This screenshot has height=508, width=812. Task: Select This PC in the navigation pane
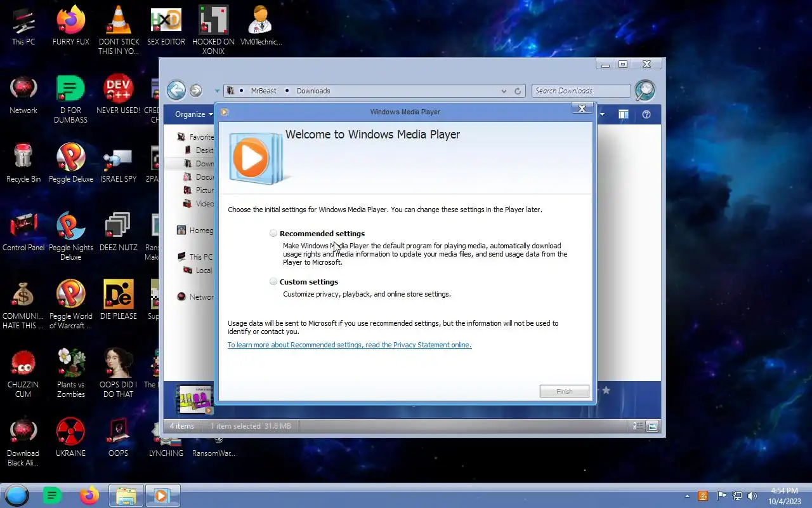195,257
